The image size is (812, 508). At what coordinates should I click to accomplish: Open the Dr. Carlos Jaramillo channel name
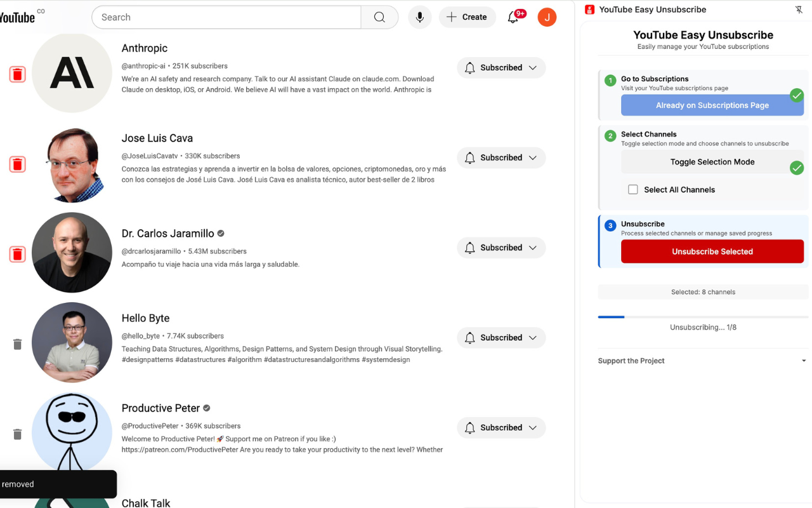(168, 234)
